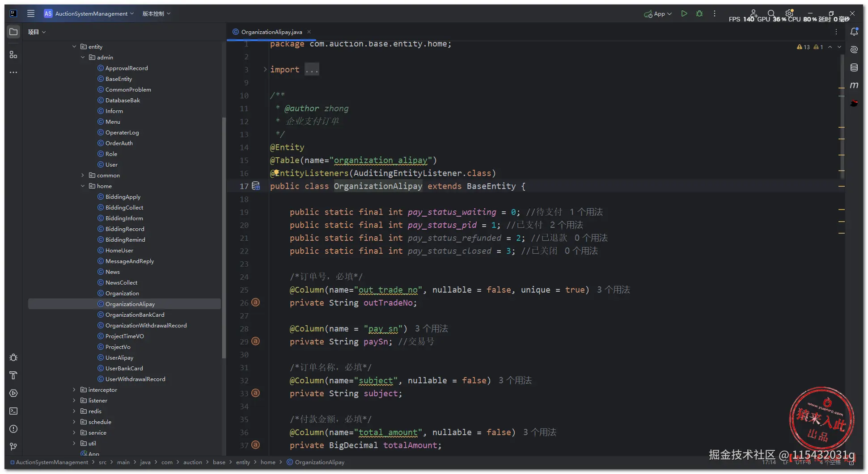Select the OrganizationAlipay breadcrumb
Viewport: 868px width, 474px height.
coord(316,462)
